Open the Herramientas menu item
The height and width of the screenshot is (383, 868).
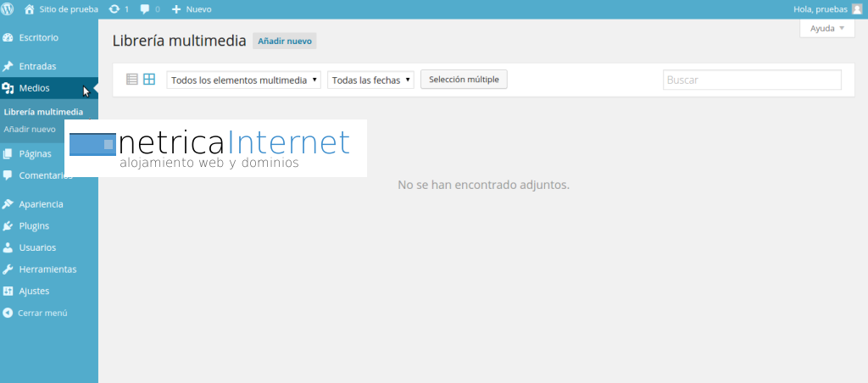[48, 269]
